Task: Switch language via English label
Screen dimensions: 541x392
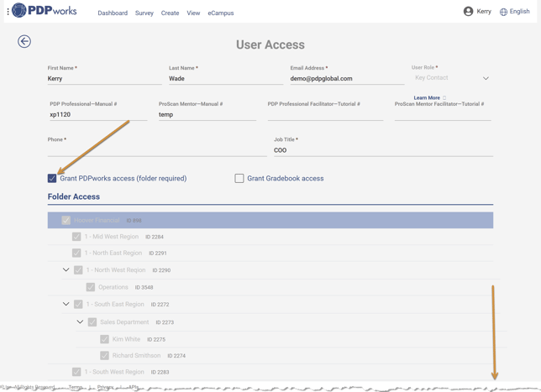Action: click(x=520, y=12)
